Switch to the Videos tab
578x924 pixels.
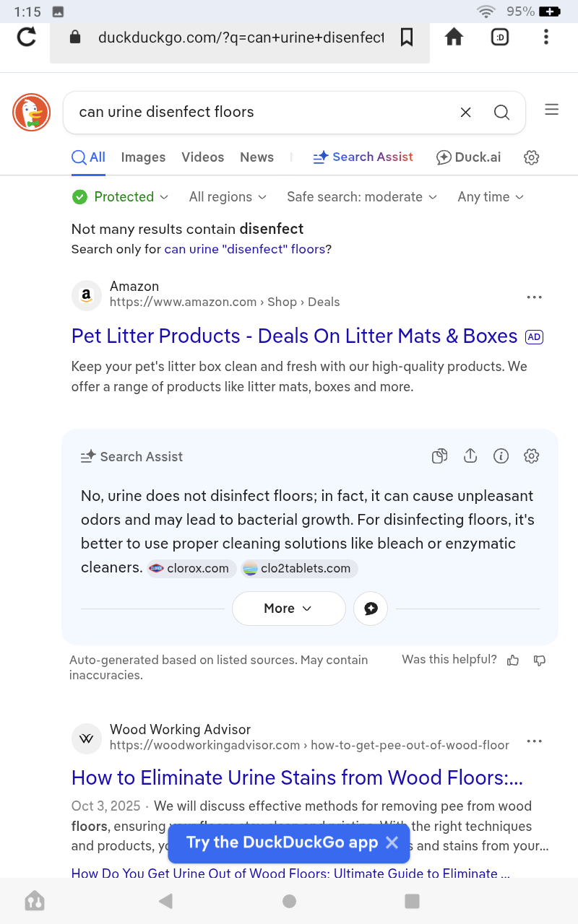pyautogui.click(x=202, y=157)
